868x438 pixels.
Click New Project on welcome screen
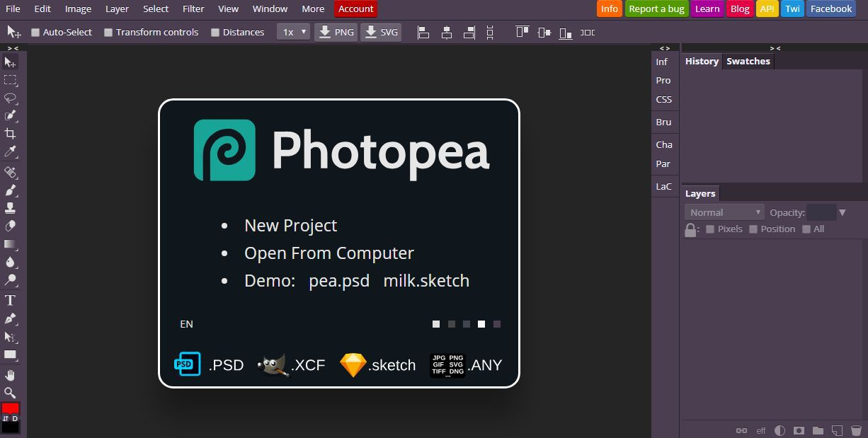point(291,226)
